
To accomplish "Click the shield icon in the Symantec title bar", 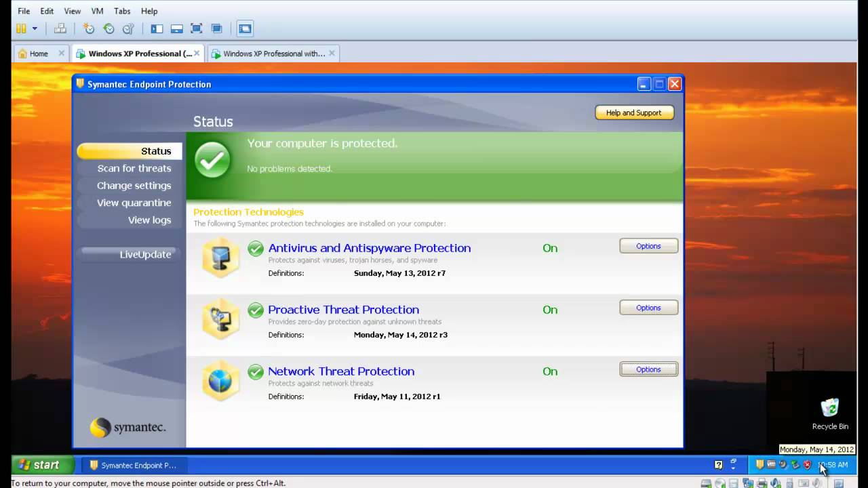I will click(x=80, y=84).
